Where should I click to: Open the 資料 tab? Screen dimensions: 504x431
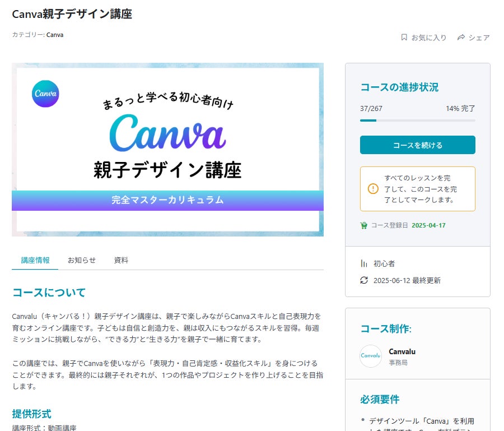(x=121, y=260)
